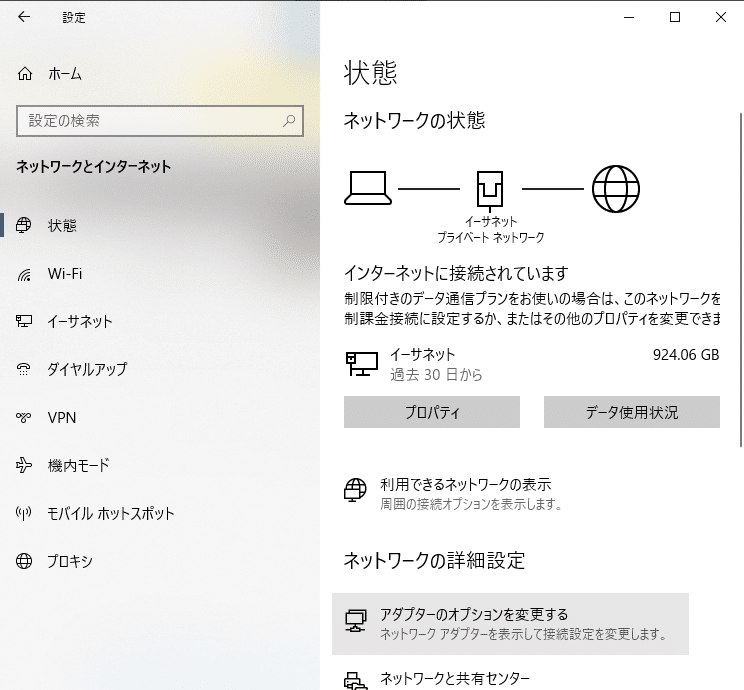Click the search magnifier icon
The image size is (744, 690).
point(289,121)
